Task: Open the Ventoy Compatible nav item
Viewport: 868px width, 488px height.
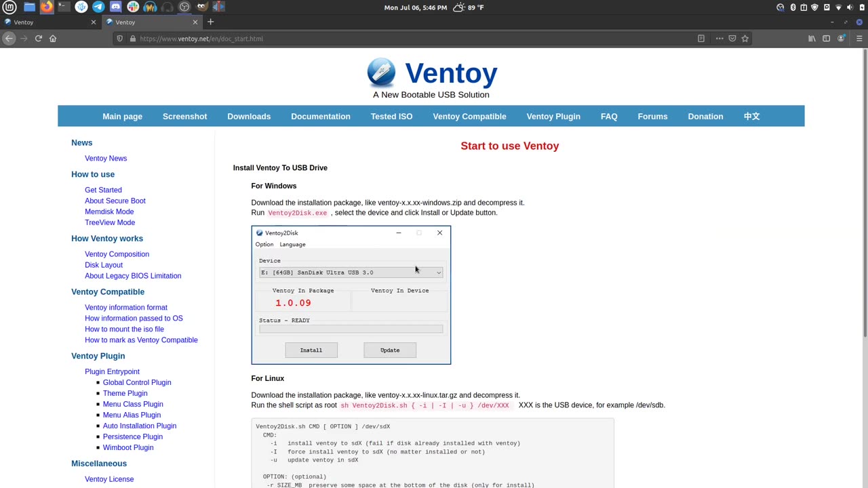Action: [x=469, y=117]
